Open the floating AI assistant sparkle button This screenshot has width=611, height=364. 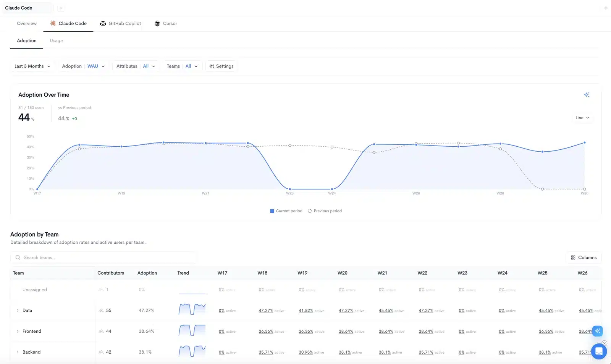pos(597,331)
